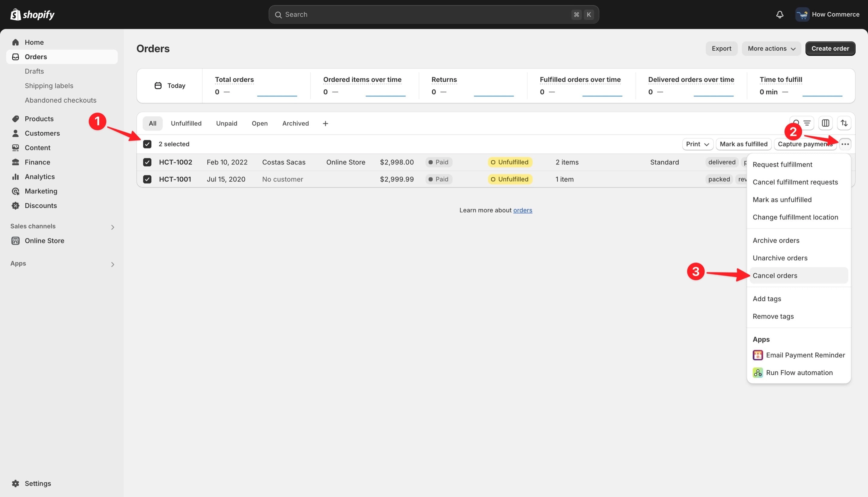
Task: Open the Today date range picker
Action: point(170,86)
